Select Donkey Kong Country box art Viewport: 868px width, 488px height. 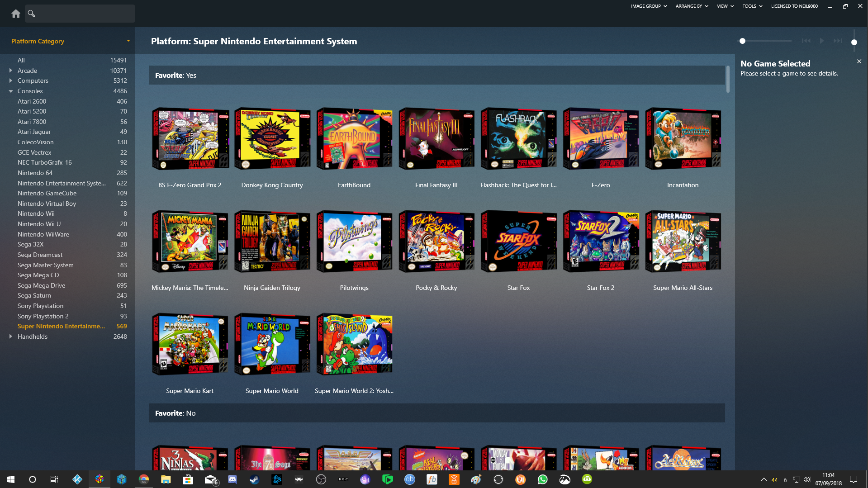[272, 139]
